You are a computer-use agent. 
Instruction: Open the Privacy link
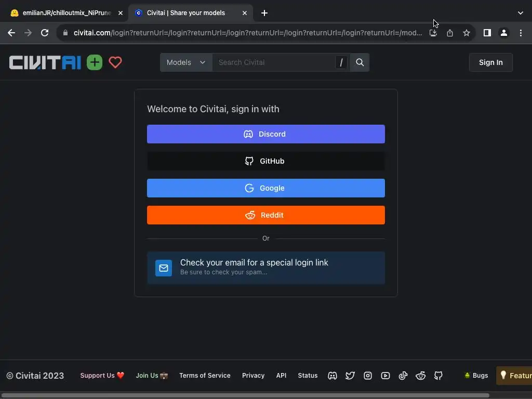tap(253, 376)
